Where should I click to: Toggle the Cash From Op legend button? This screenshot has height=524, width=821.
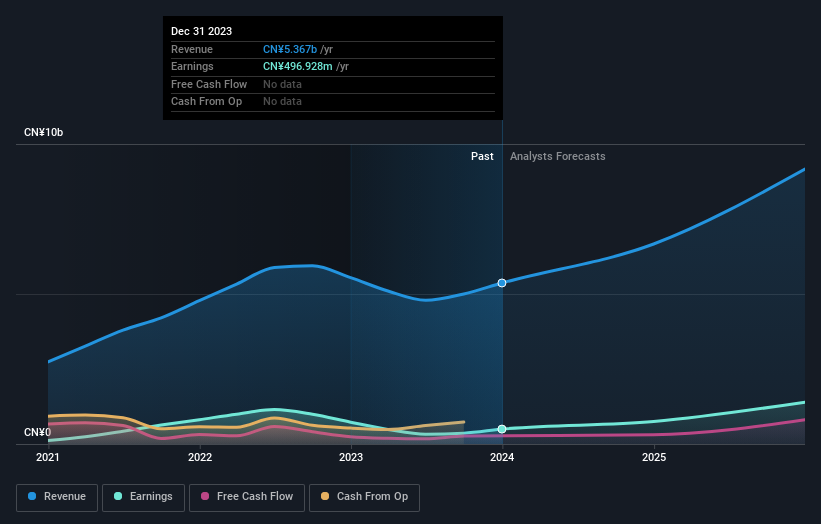click(364, 497)
